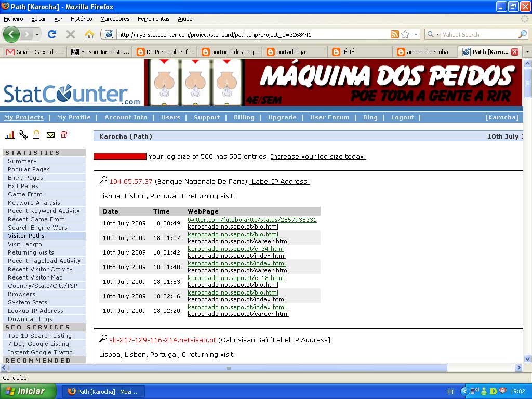Expand hidden tray icons arrow
This screenshot has width=532, height=399.
(464, 391)
